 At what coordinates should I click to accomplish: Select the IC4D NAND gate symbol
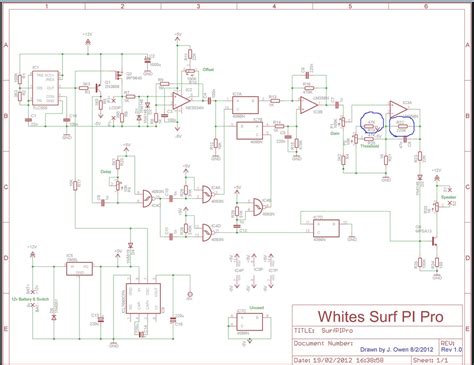[x=207, y=232]
